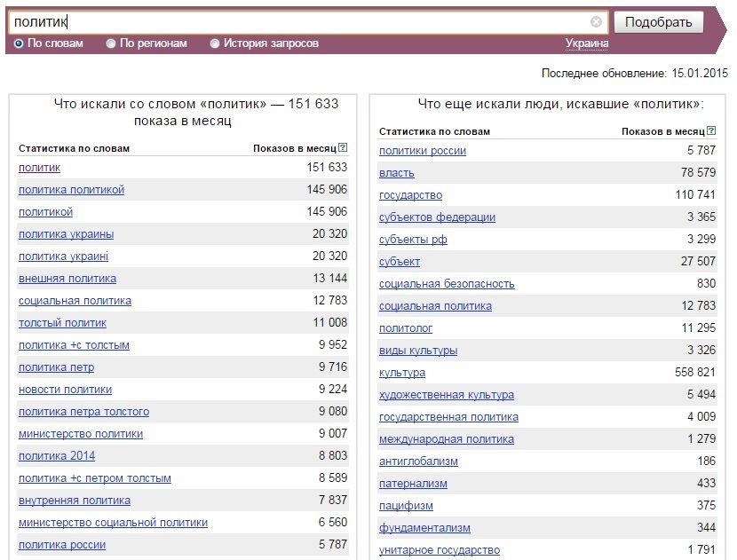Open 'политика +с петром толстым' link
Viewport: 737px width, 560px height.
95,478
